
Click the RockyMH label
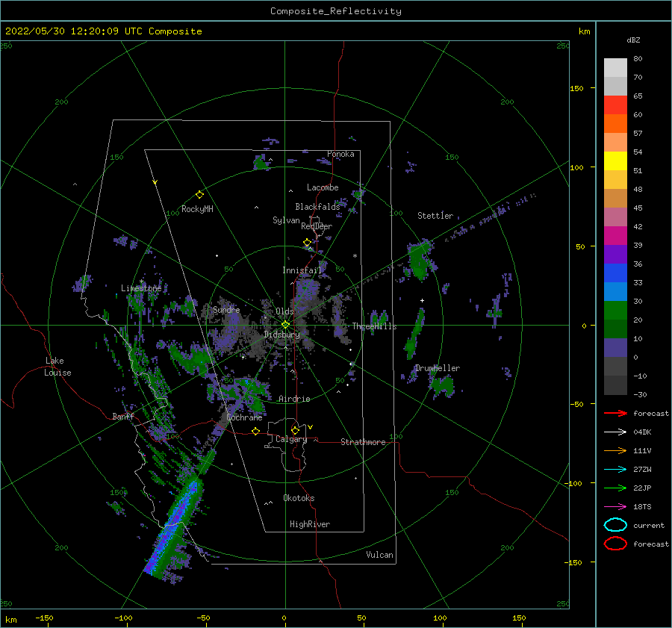click(x=197, y=209)
